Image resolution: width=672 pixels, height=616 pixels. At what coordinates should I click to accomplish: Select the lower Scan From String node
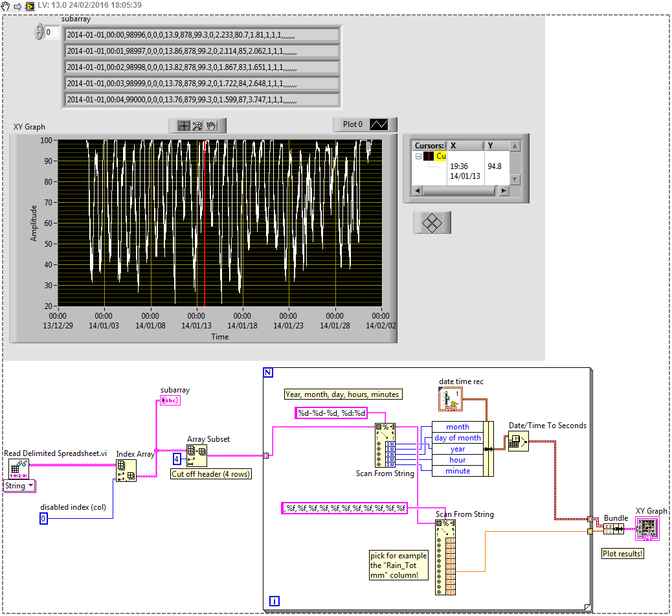[x=445, y=557]
